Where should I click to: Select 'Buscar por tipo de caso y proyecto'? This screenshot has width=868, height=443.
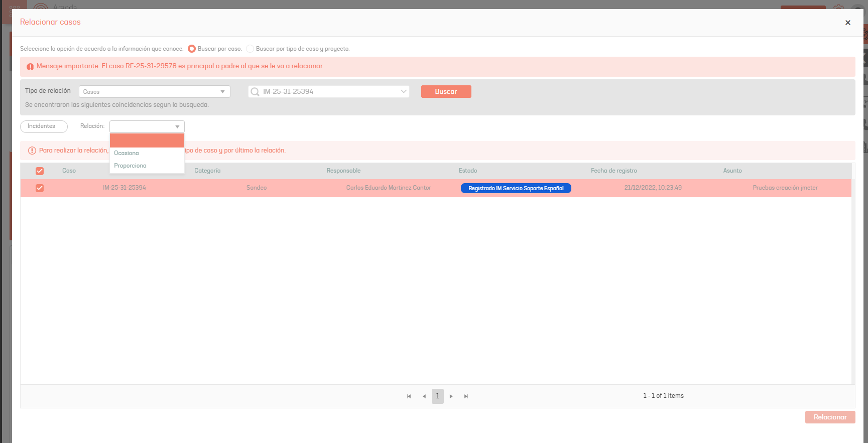(x=250, y=49)
